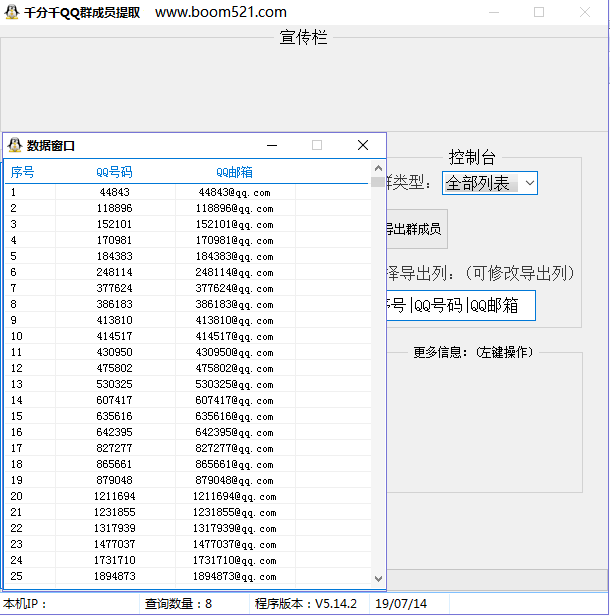Select QQ number 170981 cell
The image size is (610, 616).
(114, 240)
